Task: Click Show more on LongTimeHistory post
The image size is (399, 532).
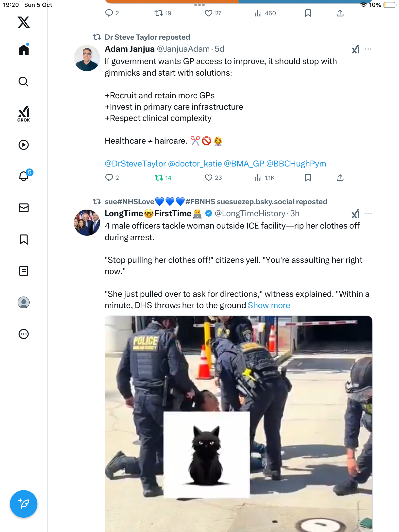Action: click(x=269, y=305)
